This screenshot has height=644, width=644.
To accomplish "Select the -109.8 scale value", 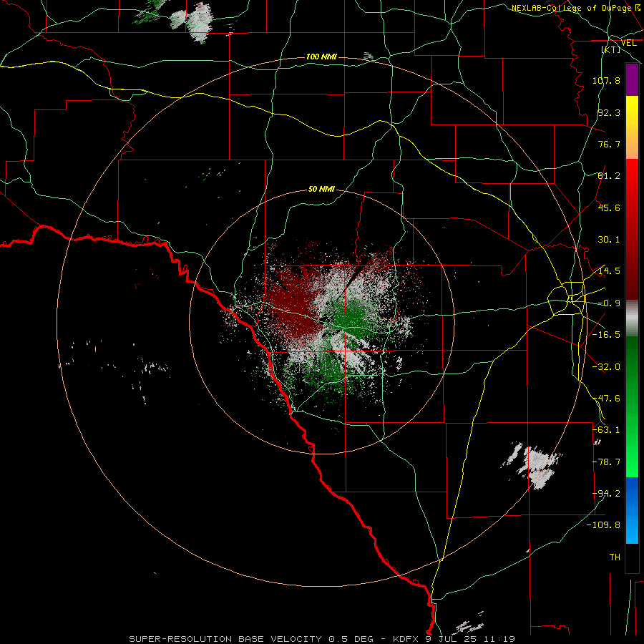I will pos(604,525).
